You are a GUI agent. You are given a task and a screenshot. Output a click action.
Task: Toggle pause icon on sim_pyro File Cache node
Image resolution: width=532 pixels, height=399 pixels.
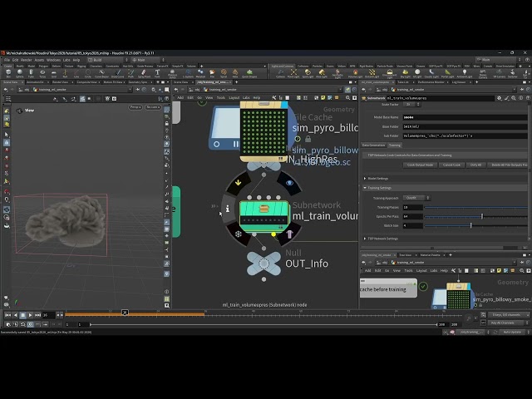[x=235, y=144]
